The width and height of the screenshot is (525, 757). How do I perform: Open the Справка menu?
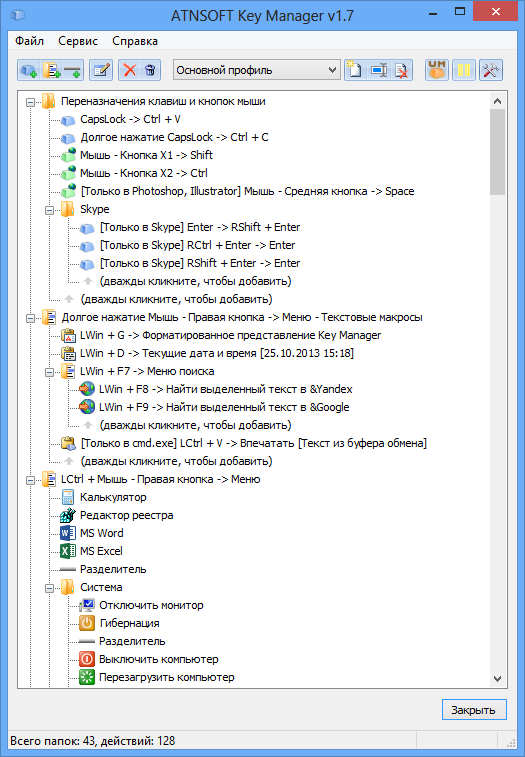point(135,41)
